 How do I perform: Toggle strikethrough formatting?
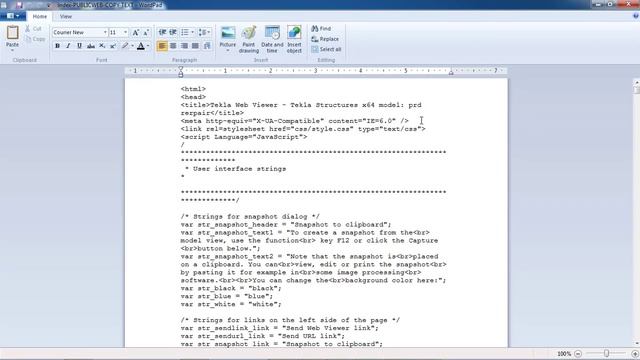91,46
